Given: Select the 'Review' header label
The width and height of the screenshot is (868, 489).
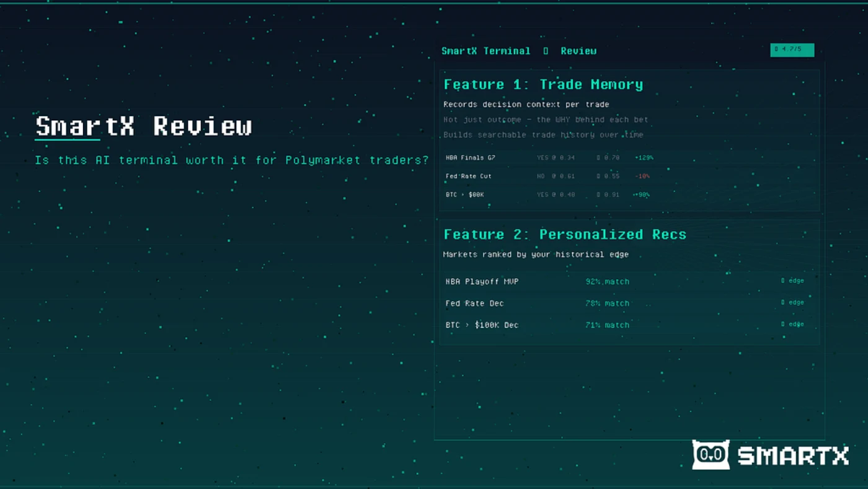Looking at the screenshot, I should [578, 51].
